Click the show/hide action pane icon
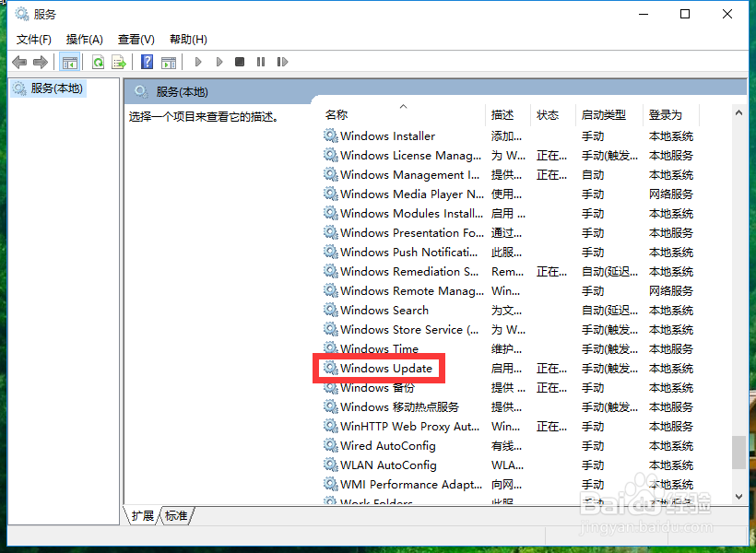The image size is (756, 553). point(169,62)
